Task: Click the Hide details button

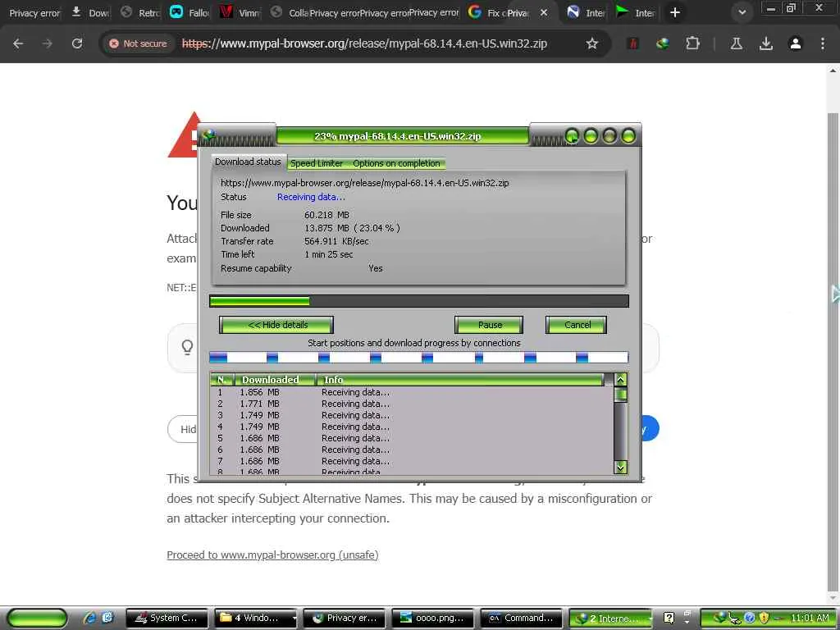Action: pyautogui.click(x=276, y=325)
